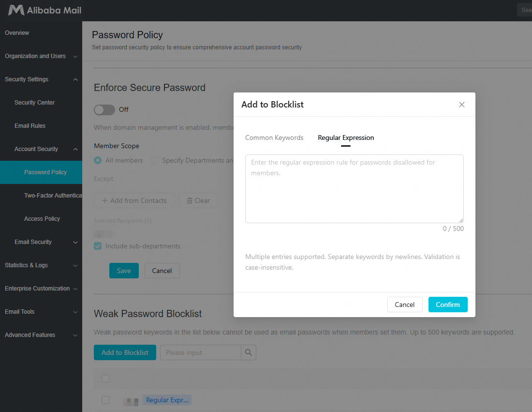
Task: Confirm adding to the blocklist
Action: [448, 305]
